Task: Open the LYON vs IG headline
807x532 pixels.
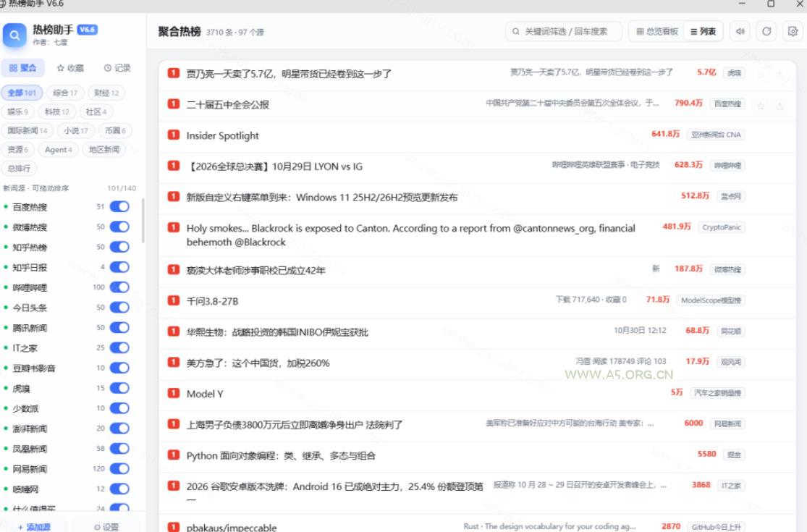Action: pos(274,166)
